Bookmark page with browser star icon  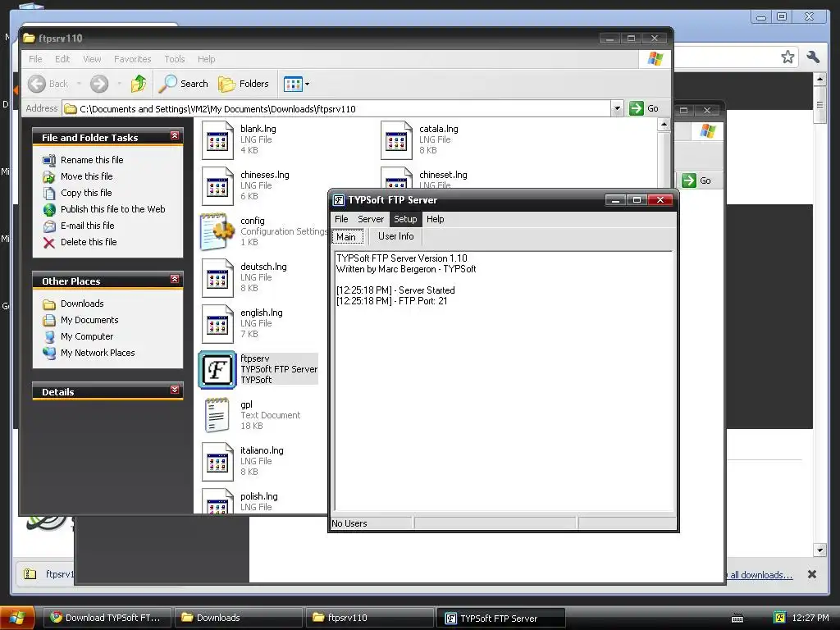pyautogui.click(x=787, y=57)
